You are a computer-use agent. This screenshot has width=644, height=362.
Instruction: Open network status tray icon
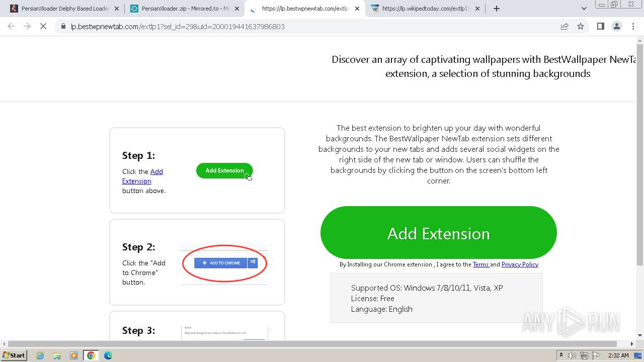[x=584, y=355]
